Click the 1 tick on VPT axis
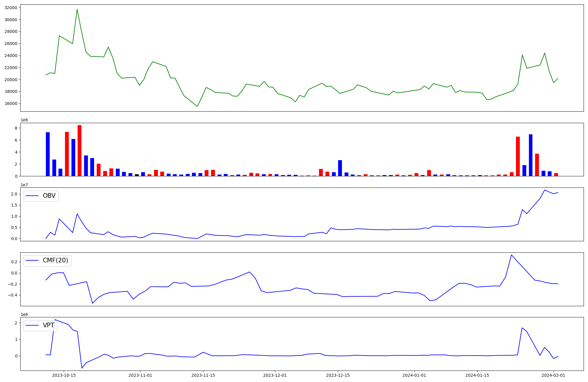The width and height of the screenshot is (588, 382). (16, 339)
